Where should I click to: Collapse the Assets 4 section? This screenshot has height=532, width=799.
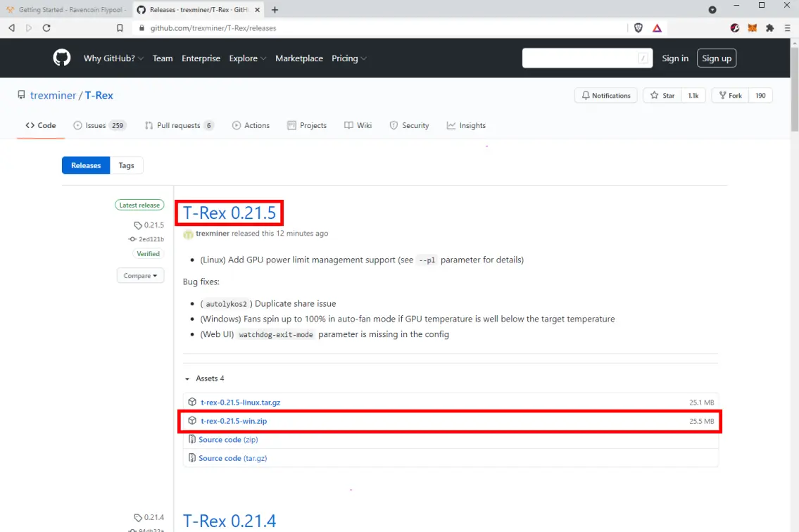pyautogui.click(x=205, y=378)
